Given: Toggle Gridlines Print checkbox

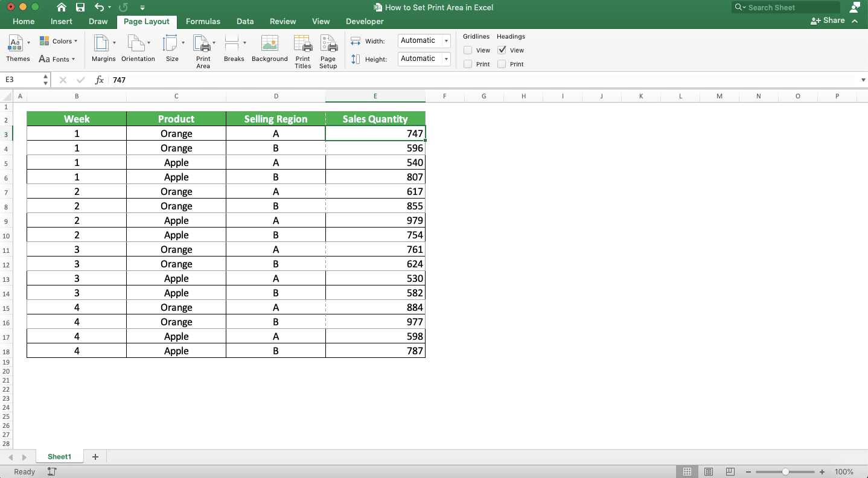Looking at the screenshot, I should 468,64.
